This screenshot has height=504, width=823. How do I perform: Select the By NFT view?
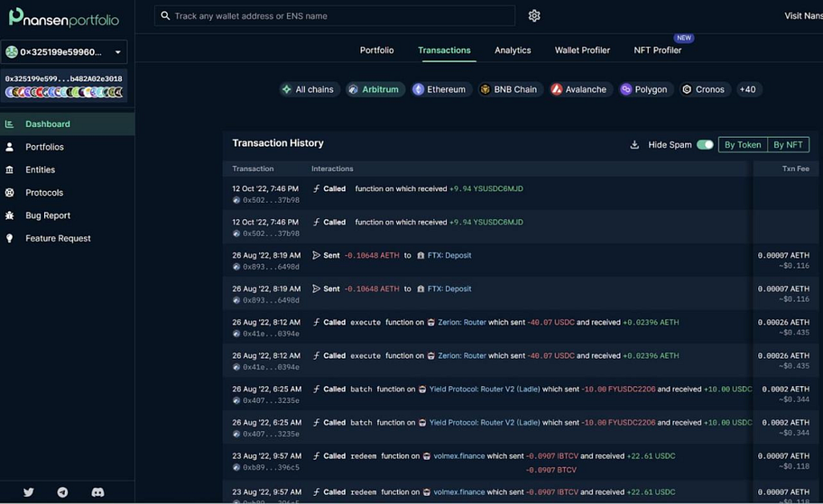[788, 145]
